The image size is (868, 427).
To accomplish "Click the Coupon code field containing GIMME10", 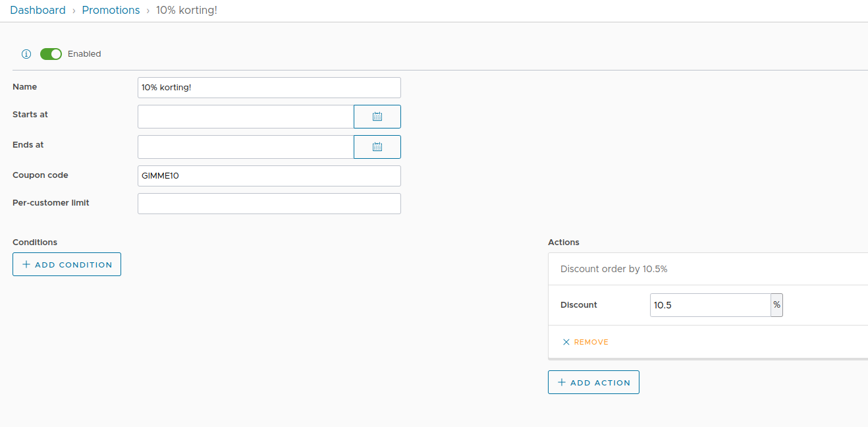I will pos(269,175).
